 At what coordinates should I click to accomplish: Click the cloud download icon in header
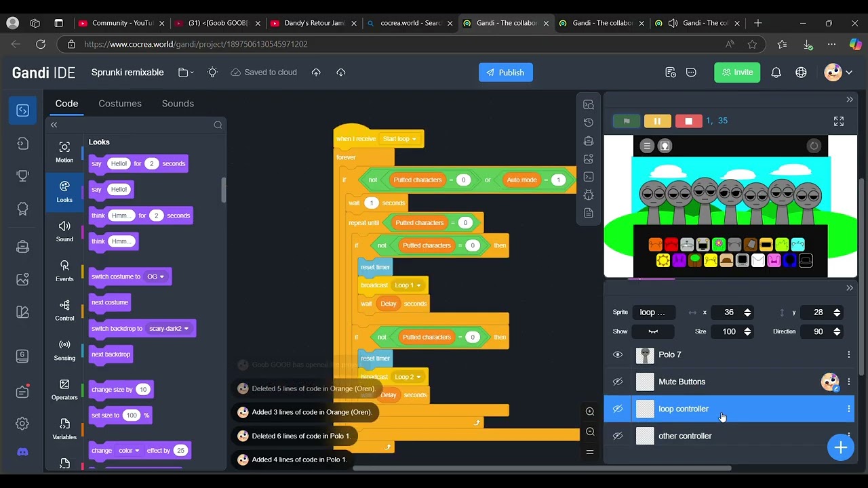coord(341,73)
